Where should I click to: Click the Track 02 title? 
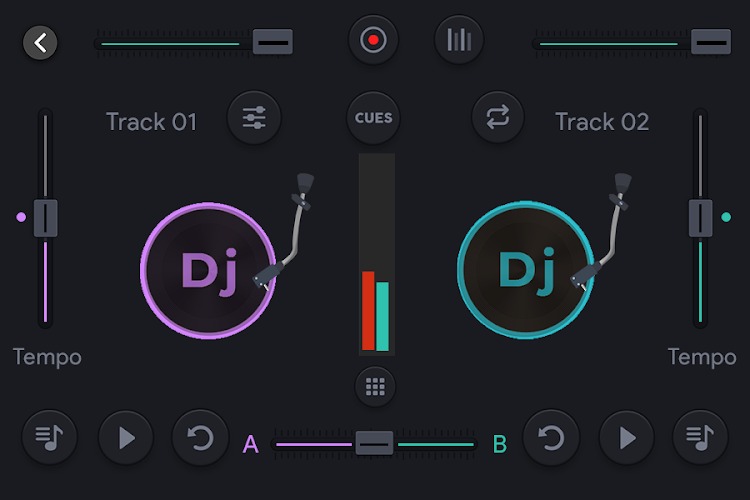pos(602,122)
